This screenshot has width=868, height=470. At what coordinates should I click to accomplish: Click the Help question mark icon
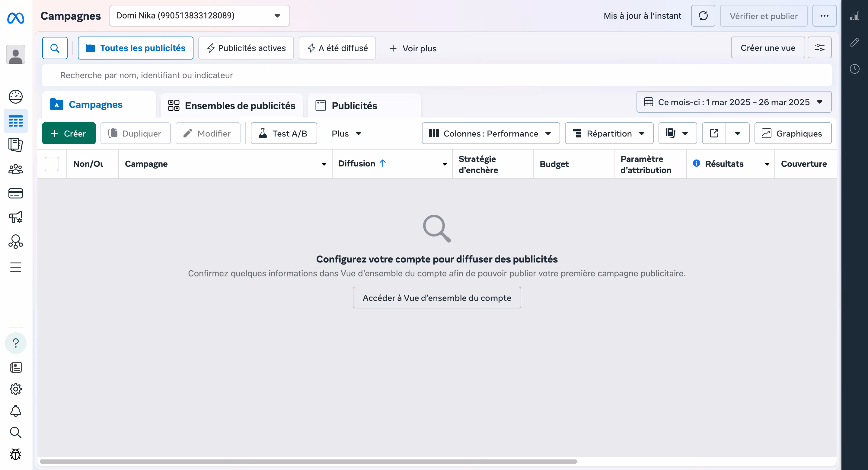pyautogui.click(x=15, y=343)
